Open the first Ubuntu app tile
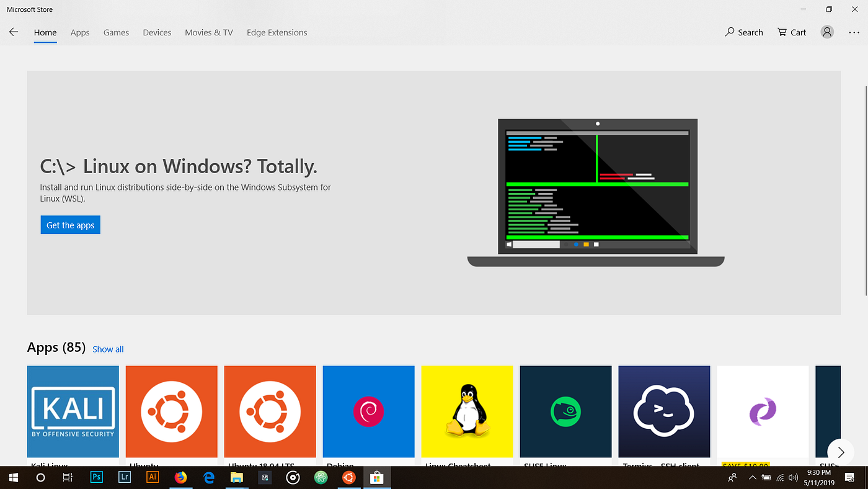Viewport: 868px width, 489px height. click(172, 411)
